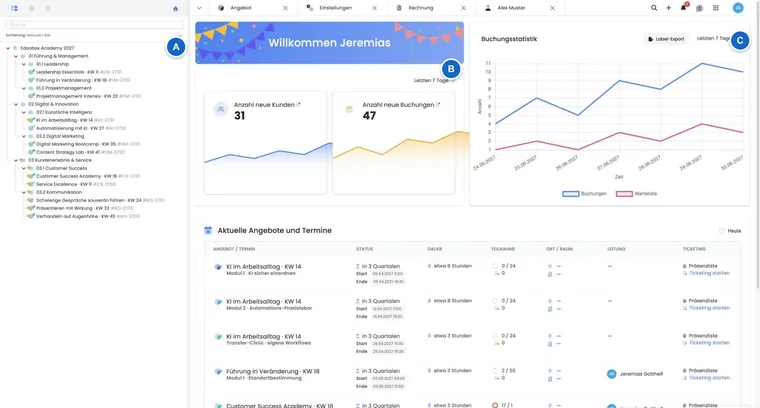The width and height of the screenshot is (760, 408).
Task: Tick the Heute checkbox
Action: pos(722,231)
